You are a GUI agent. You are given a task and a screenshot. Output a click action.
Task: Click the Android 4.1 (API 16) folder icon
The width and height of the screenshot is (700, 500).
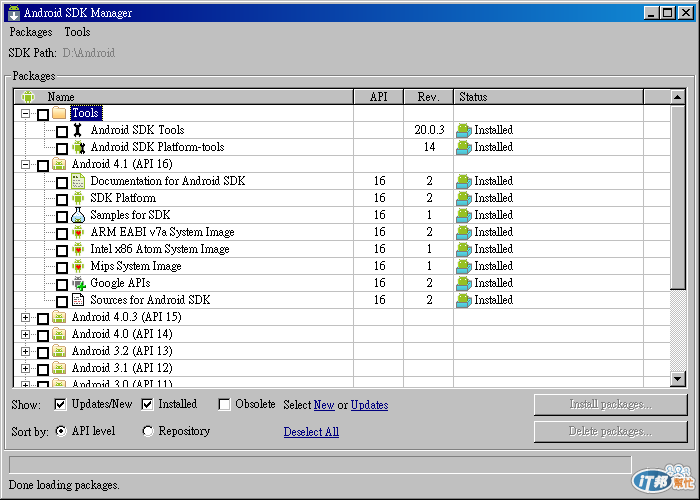click(59, 164)
